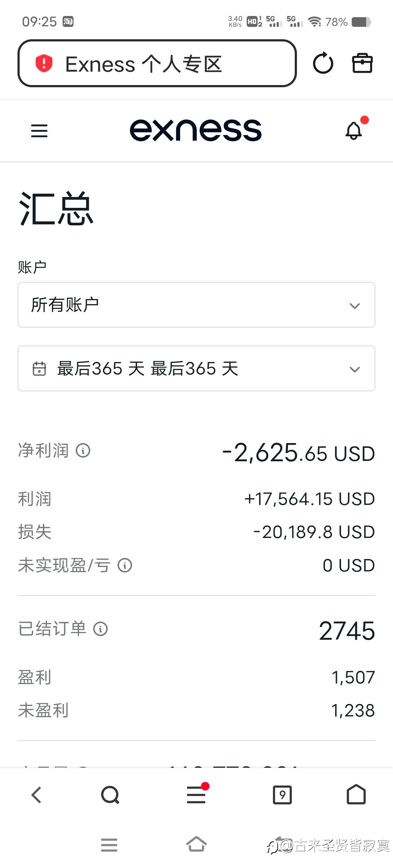Open the browser menu with red dot
393x868 pixels.
pos(196,795)
